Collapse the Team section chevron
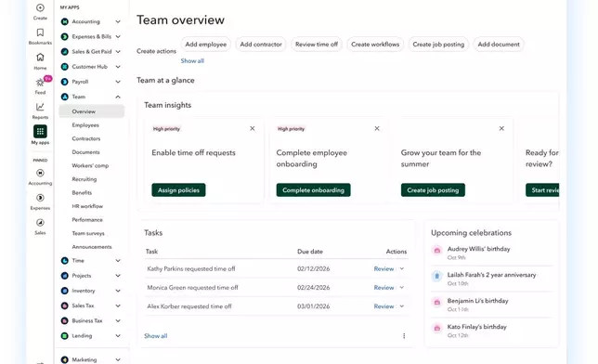This screenshot has height=364, width=598. pos(118,97)
